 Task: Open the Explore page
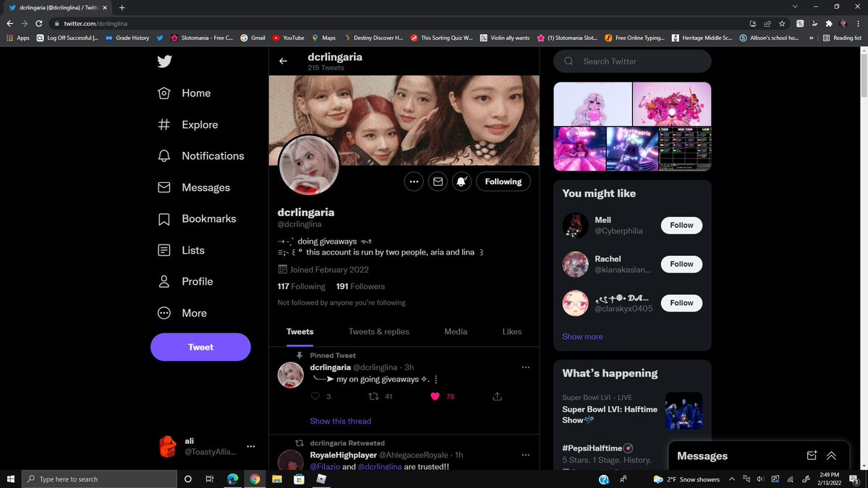pos(187,124)
